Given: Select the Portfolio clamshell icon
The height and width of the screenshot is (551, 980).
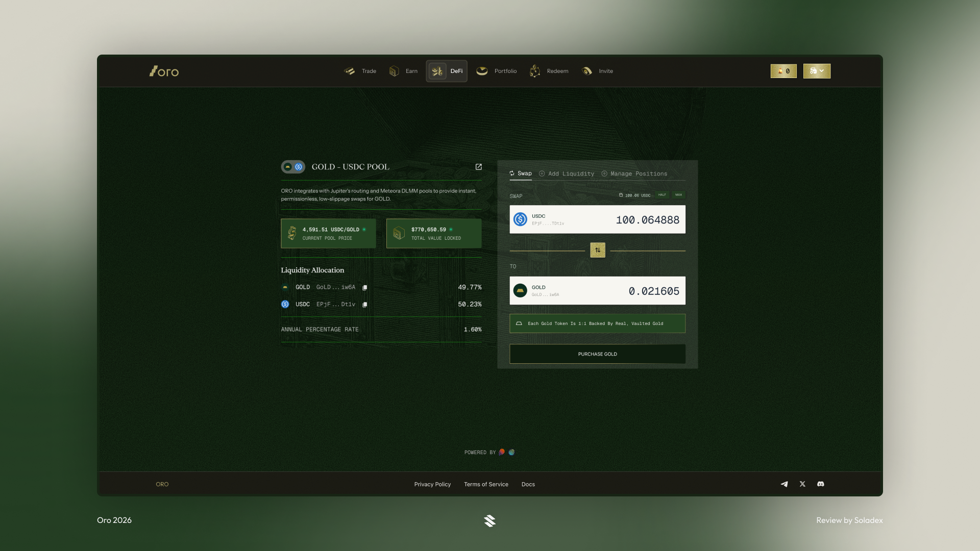Looking at the screenshot, I should tap(482, 71).
